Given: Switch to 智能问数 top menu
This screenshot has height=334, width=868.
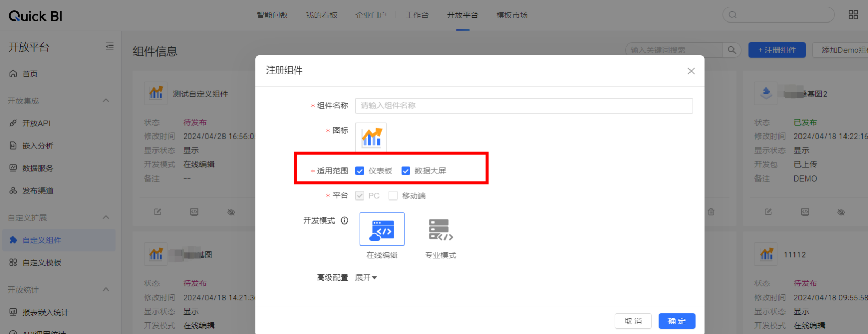Looking at the screenshot, I should click(272, 15).
